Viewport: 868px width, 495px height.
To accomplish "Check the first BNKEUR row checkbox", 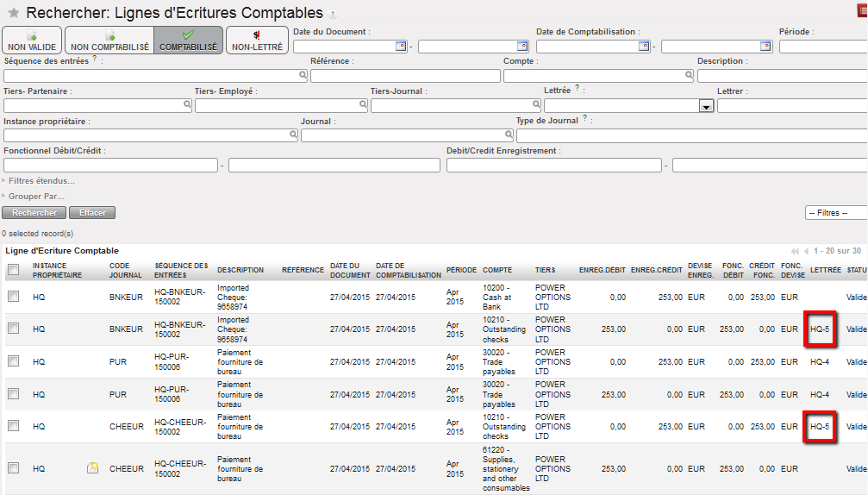I will tap(13, 297).
